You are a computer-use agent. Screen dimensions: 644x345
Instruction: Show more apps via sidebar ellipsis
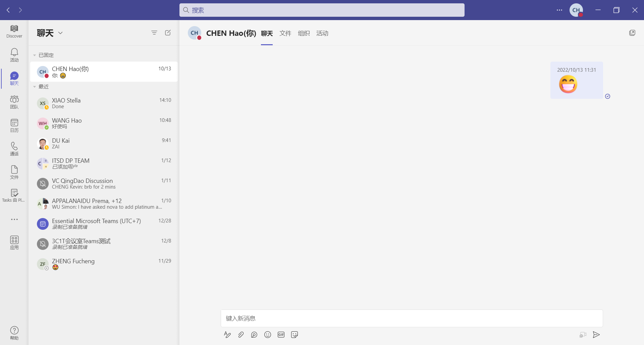click(14, 219)
